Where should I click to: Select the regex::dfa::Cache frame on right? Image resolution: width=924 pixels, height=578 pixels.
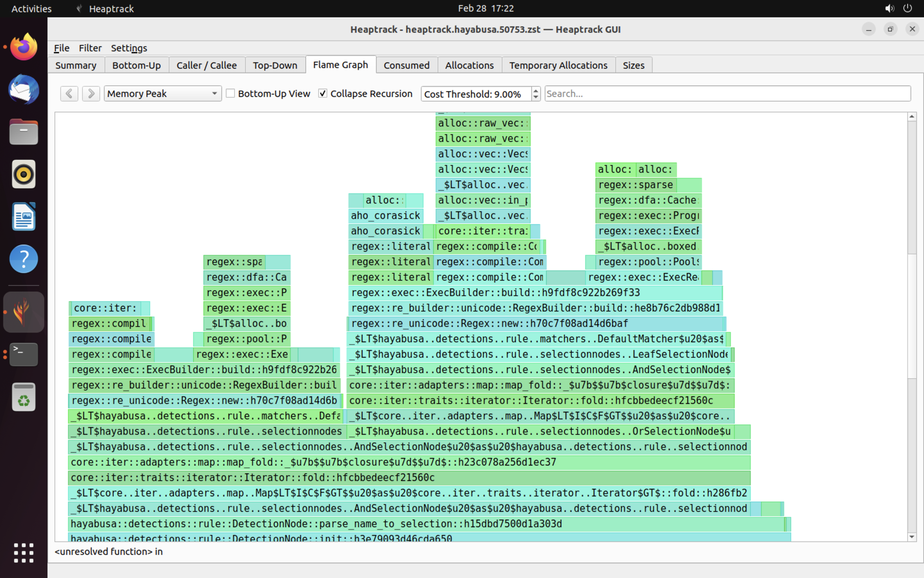point(648,200)
